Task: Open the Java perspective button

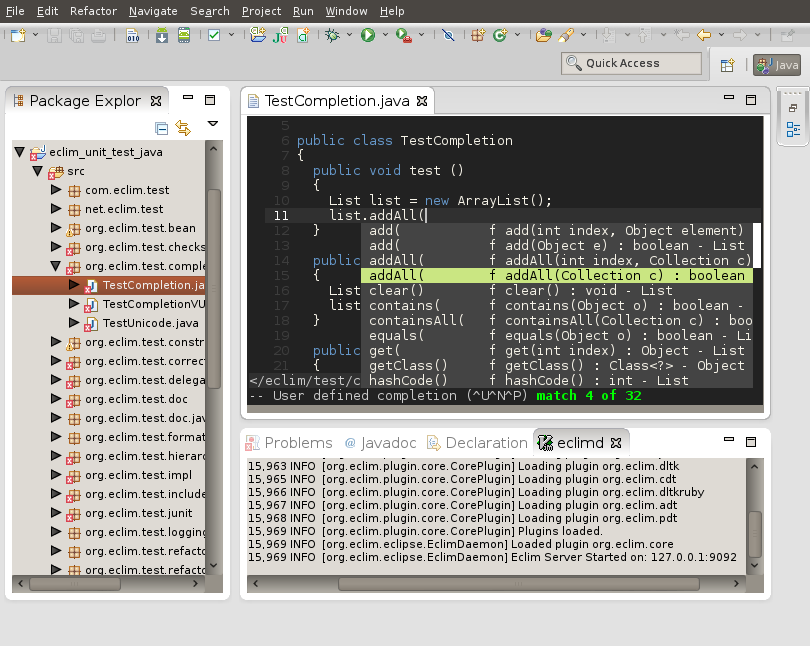Action: point(777,64)
